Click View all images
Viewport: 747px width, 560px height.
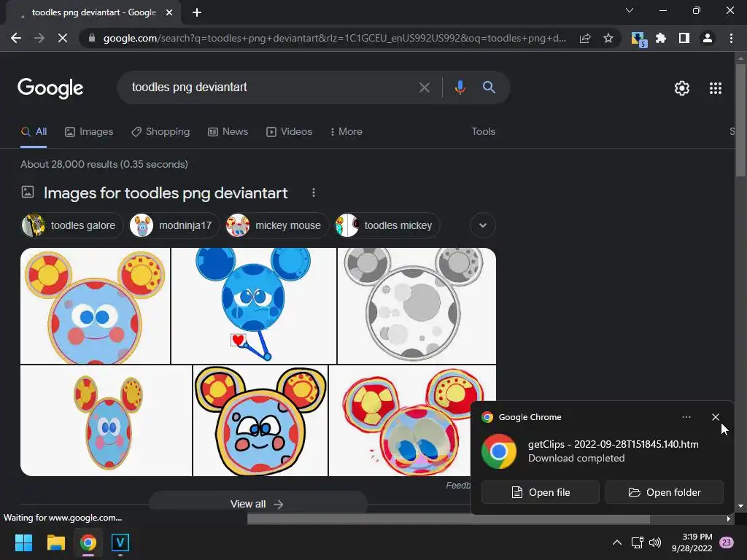tap(258, 503)
